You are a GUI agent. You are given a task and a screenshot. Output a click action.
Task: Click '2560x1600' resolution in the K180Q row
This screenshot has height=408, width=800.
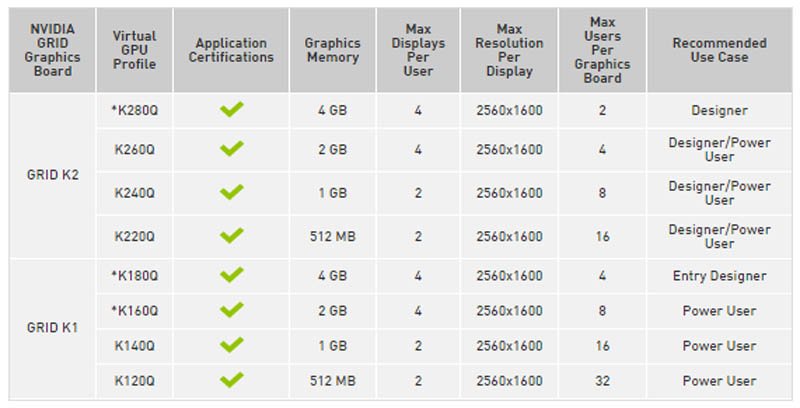point(509,275)
